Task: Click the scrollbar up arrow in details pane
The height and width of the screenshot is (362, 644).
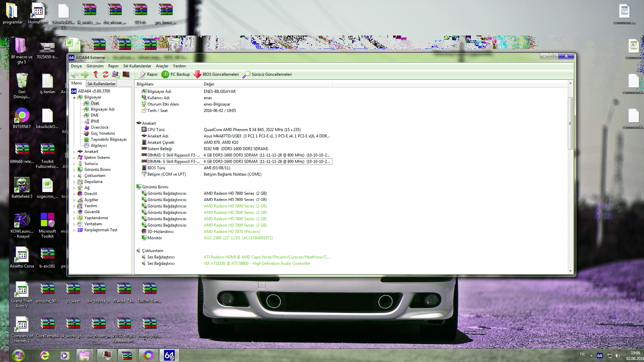Action: [570, 83]
